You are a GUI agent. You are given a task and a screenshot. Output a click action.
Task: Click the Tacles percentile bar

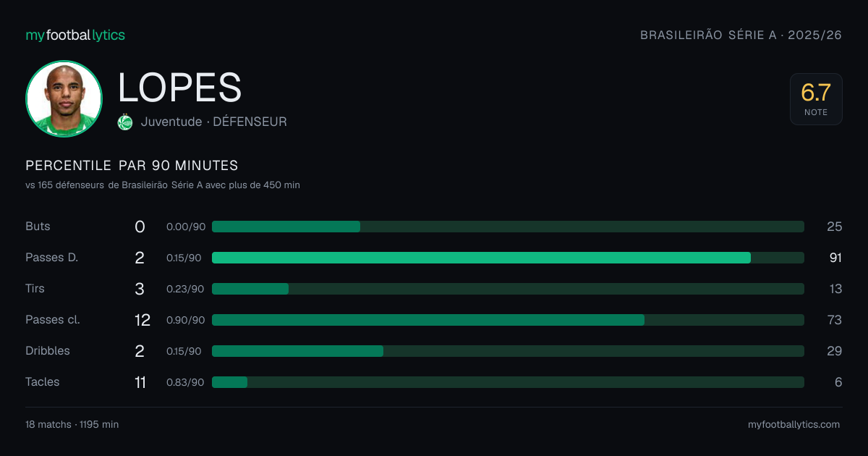[508, 382]
